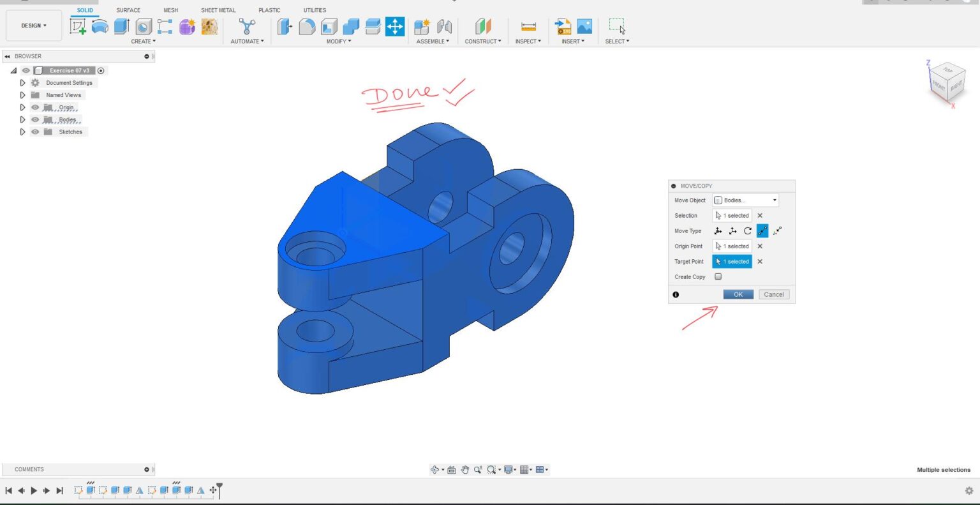Select the Create Sketch tool
Viewport: 980px width, 505px height.
pyautogui.click(x=79, y=26)
